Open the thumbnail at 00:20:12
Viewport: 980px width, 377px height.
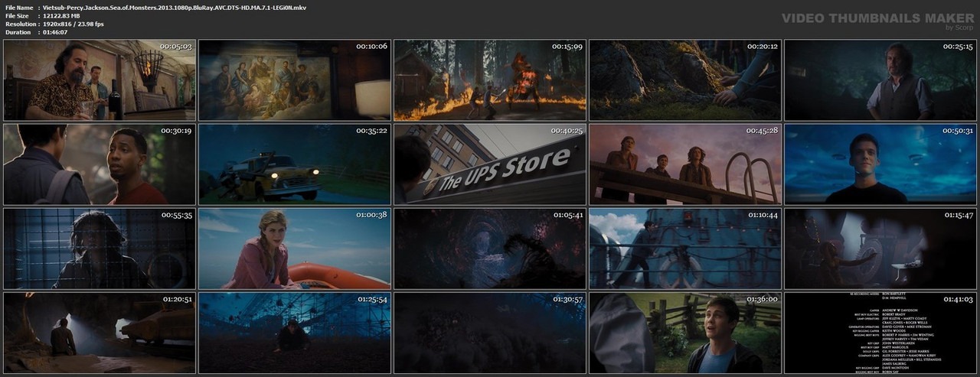[685, 80]
